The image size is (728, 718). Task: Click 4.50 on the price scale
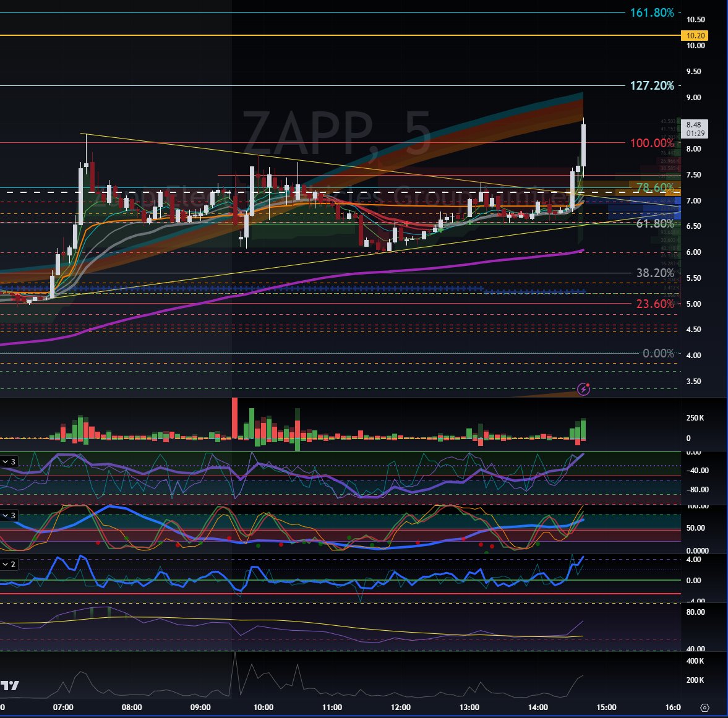[693, 330]
